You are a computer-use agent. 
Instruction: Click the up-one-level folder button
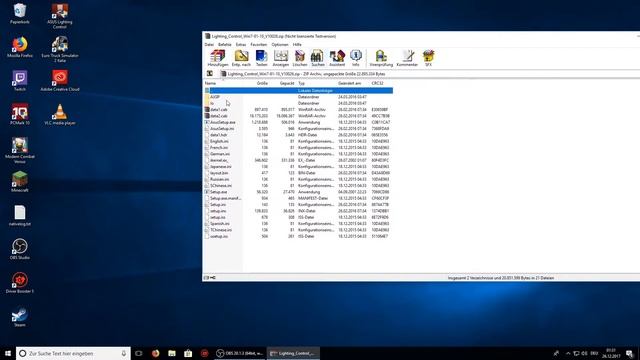pyautogui.click(x=209, y=73)
